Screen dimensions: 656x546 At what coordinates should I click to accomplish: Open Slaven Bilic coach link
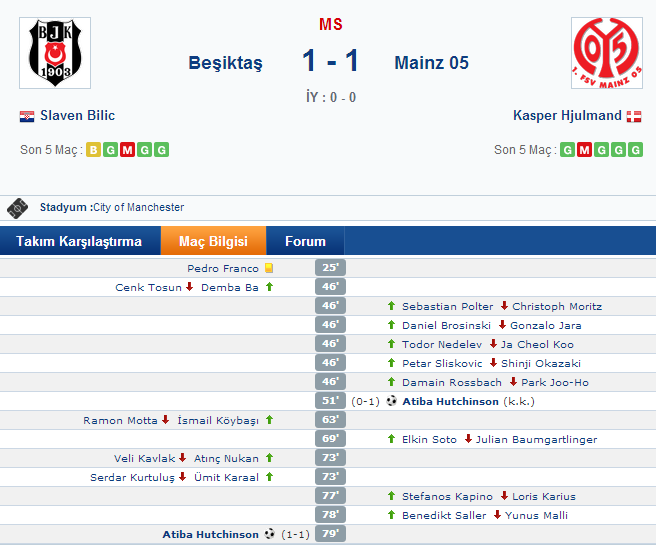point(77,115)
